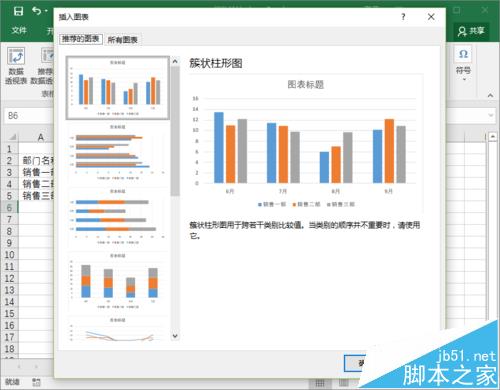
Task: Open the 文件 menu in Excel
Action: click(19, 31)
